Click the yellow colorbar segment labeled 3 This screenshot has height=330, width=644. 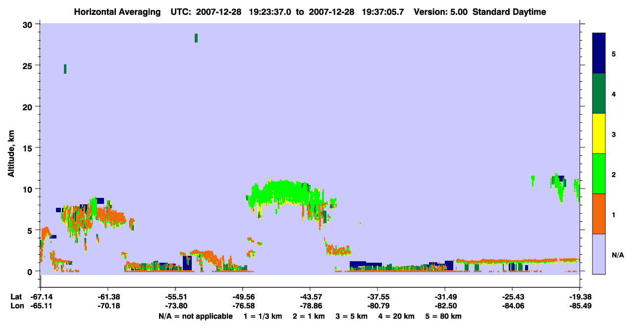[x=599, y=134]
